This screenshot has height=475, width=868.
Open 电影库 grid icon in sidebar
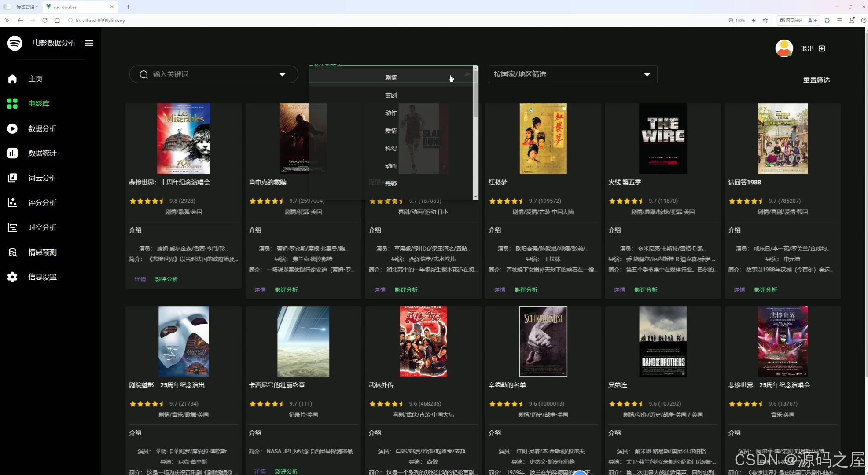[12, 103]
